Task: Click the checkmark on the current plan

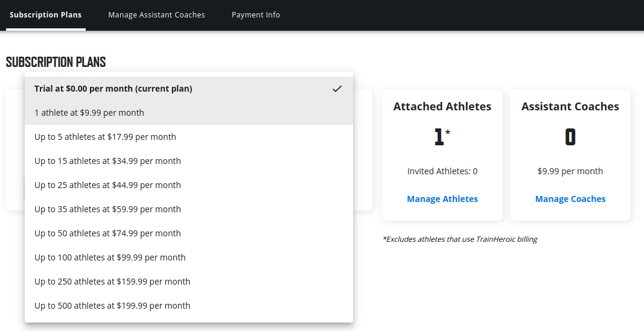Action: click(337, 89)
